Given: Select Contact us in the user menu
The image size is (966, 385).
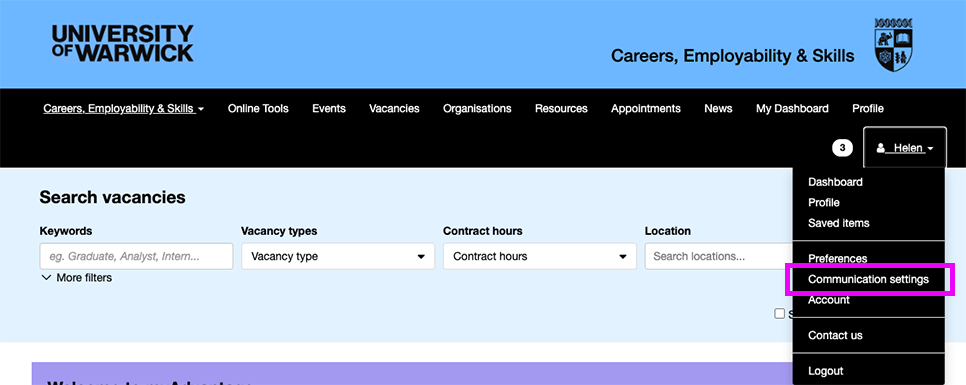Looking at the screenshot, I should (x=835, y=336).
